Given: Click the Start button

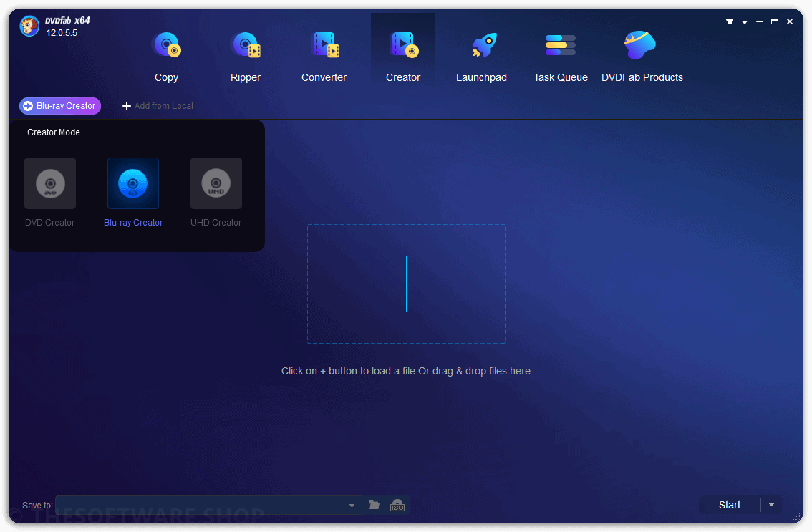Looking at the screenshot, I should (729, 505).
